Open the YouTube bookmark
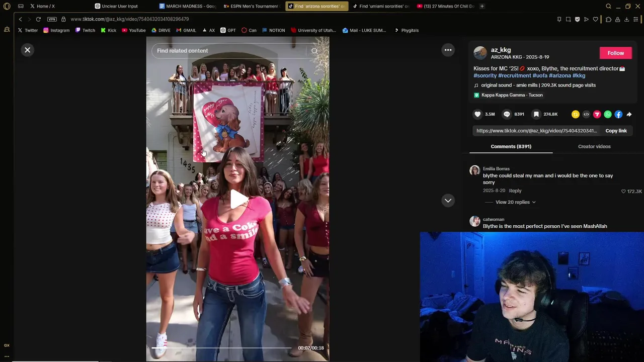 (133, 30)
